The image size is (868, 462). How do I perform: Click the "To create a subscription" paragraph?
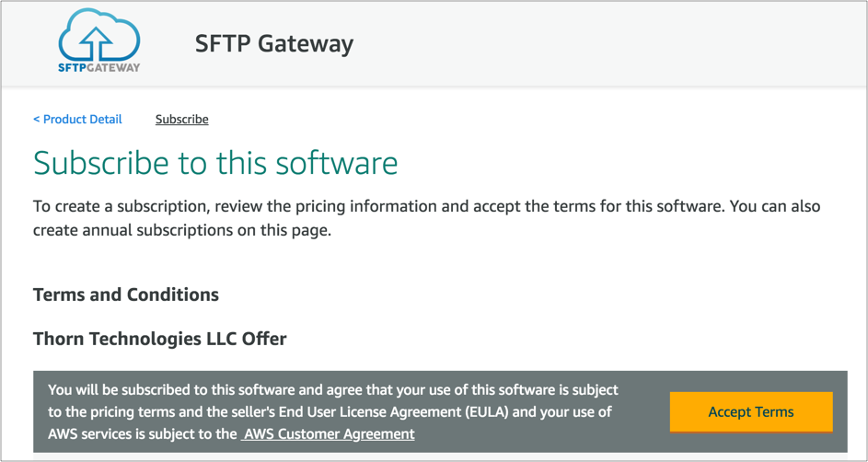[x=426, y=217]
